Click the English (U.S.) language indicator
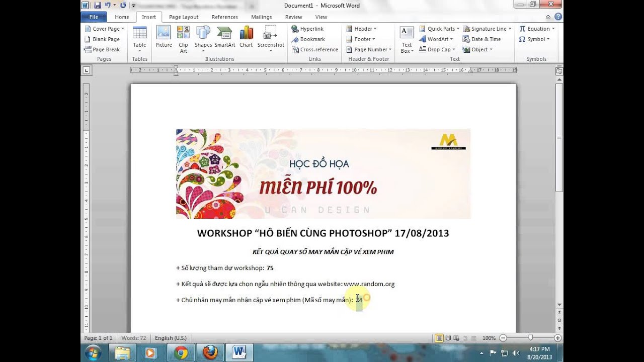The width and height of the screenshot is (644, 362). (x=171, y=338)
